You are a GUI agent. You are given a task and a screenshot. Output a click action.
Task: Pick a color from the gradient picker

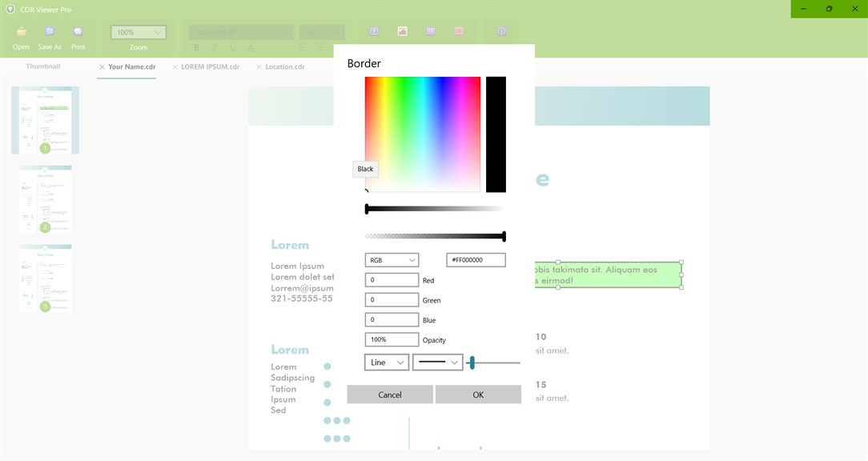click(x=422, y=134)
